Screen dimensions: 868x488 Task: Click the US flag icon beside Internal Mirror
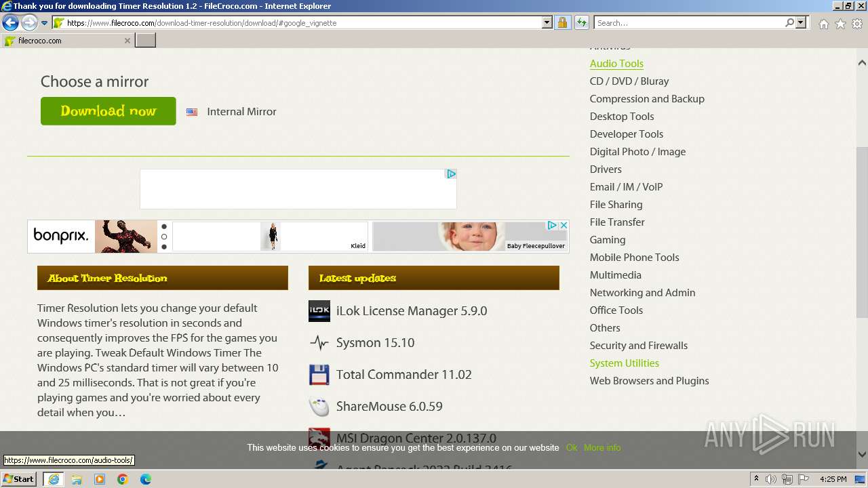point(192,113)
